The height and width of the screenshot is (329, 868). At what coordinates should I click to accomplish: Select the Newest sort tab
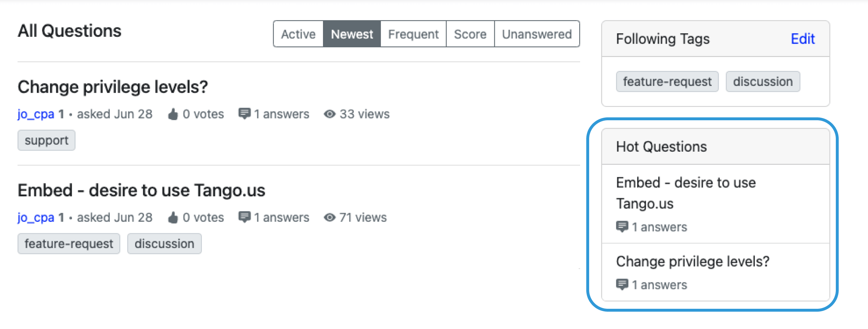352,34
